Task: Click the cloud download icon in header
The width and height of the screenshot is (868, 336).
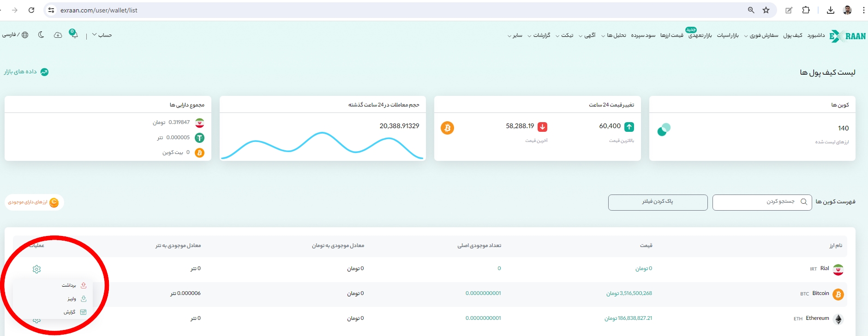Action: (58, 35)
